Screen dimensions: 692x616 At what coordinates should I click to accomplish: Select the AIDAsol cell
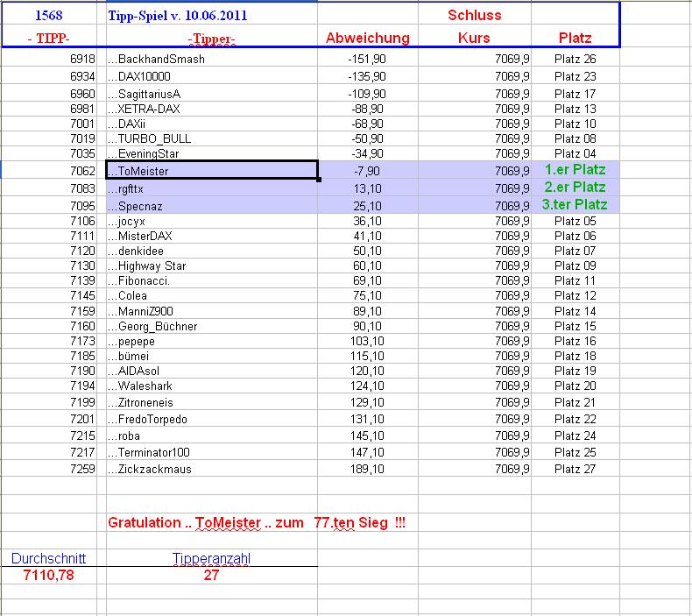point(212,371)
